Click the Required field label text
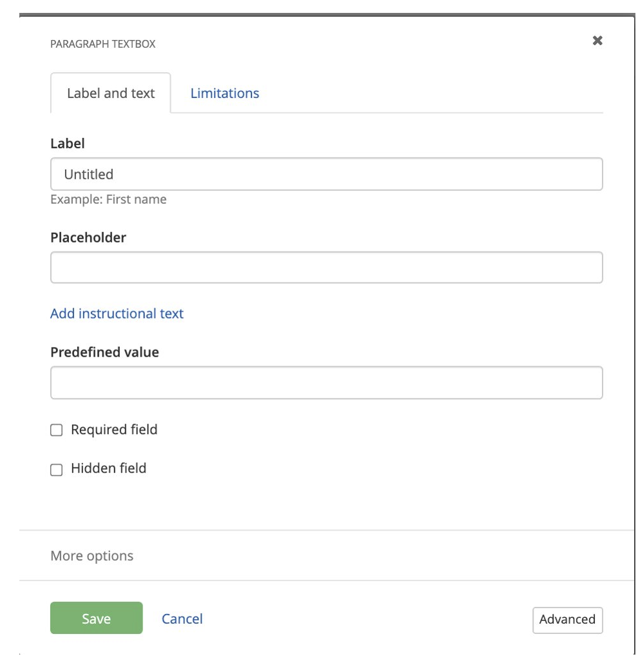The width and height of the screenshot is (638, 672). 114,430
